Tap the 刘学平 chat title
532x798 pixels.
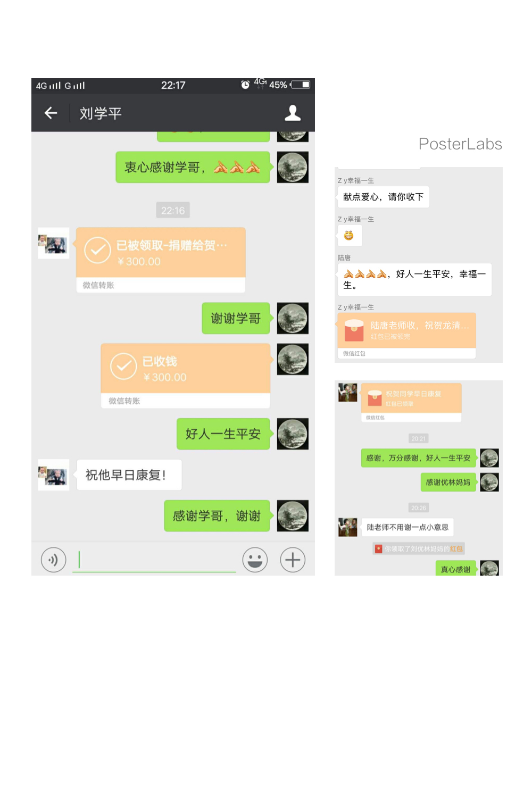pyautogui.click(x=101, y=113)
